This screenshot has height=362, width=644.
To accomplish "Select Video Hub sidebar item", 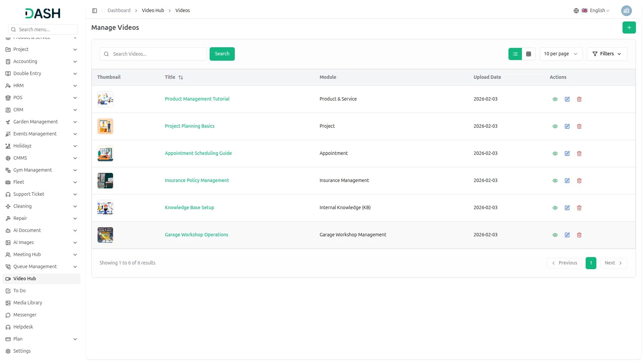I will click(24, 279).
